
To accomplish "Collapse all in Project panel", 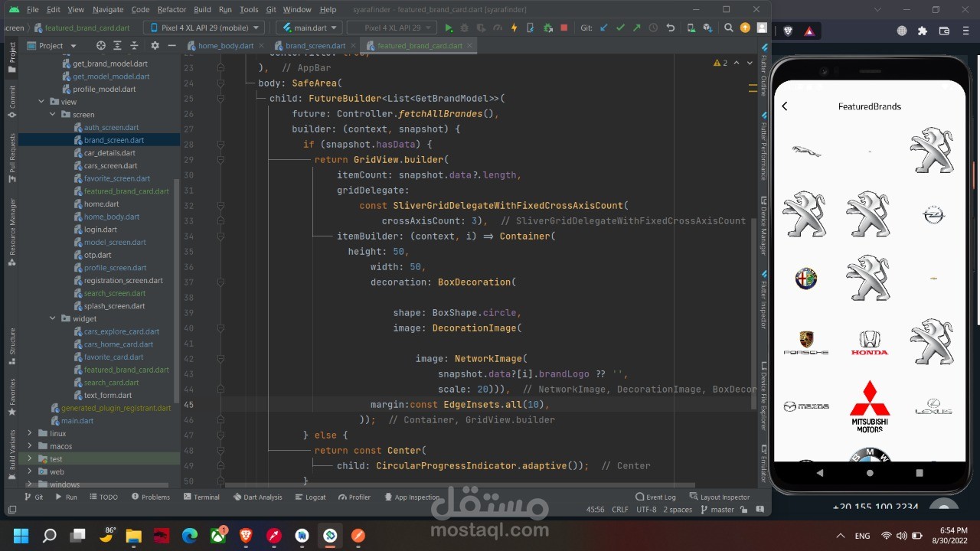I will [x=134, y=45].
